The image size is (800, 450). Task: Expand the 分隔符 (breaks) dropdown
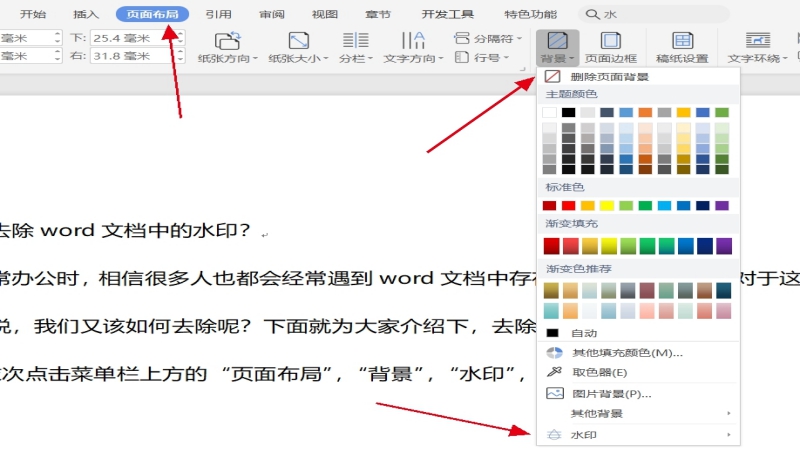(x=490, y=38)
